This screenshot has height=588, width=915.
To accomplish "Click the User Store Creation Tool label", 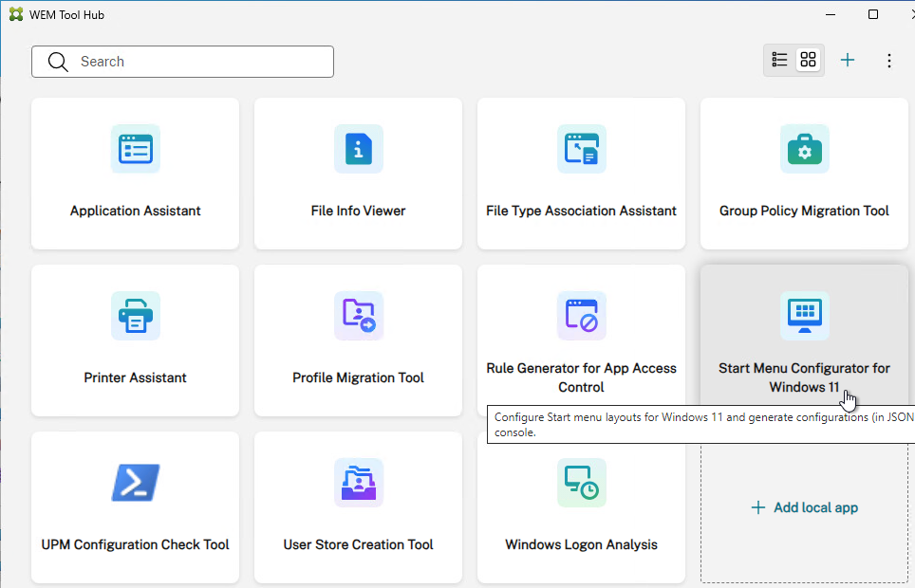I will (x=358, y=544).
